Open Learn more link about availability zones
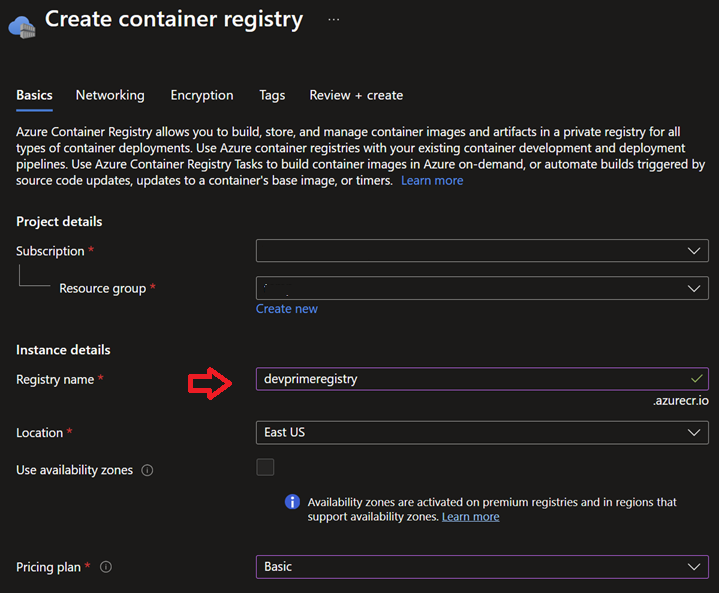719x593 pixels. (470, 517)
